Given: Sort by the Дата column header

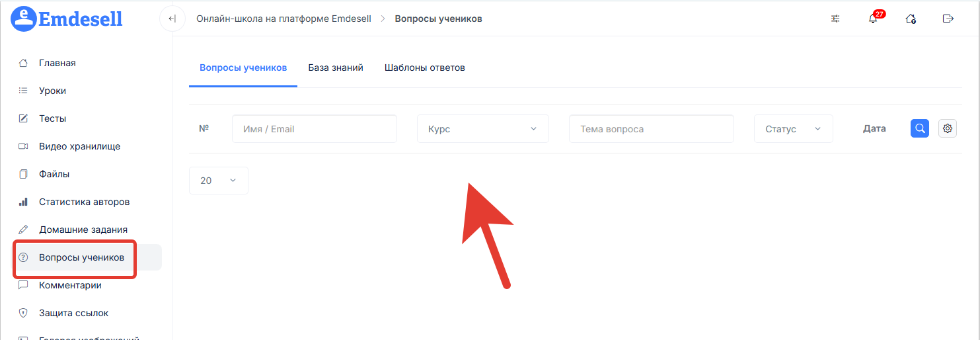Looking at the screenshot, I should tap(874, 129).
